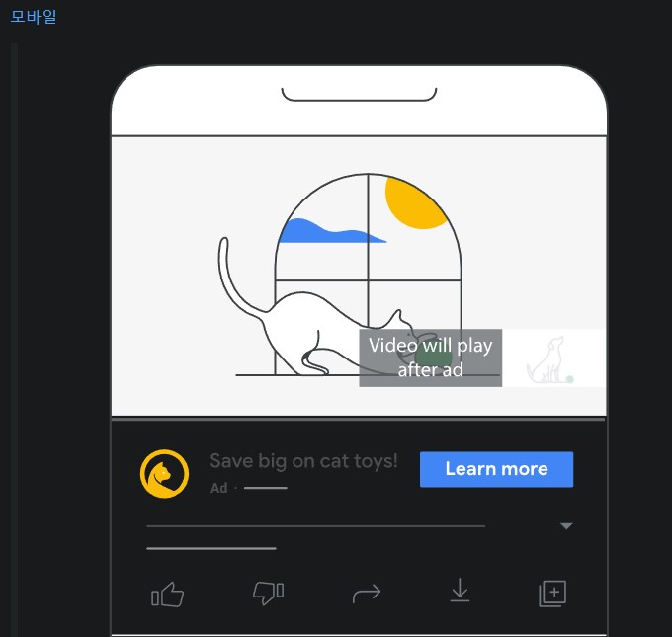The height and width of the screenshot is (637, 672).
Task: Open the 모바일 link at top
Action: pyautogui.click(x=33, y=17)
